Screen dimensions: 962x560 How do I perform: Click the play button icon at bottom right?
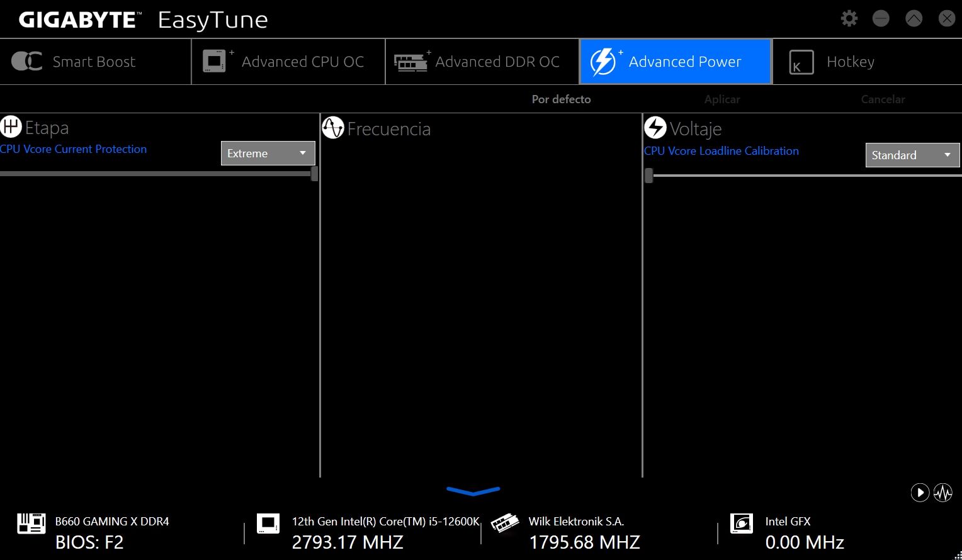click(x=920, y=492)
